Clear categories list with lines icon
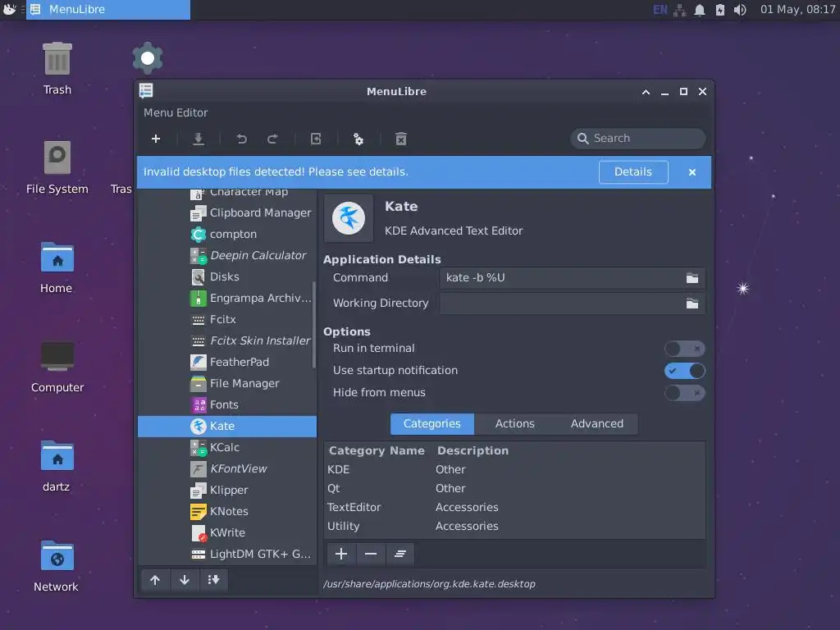840x630 pixels. [399, 554]
